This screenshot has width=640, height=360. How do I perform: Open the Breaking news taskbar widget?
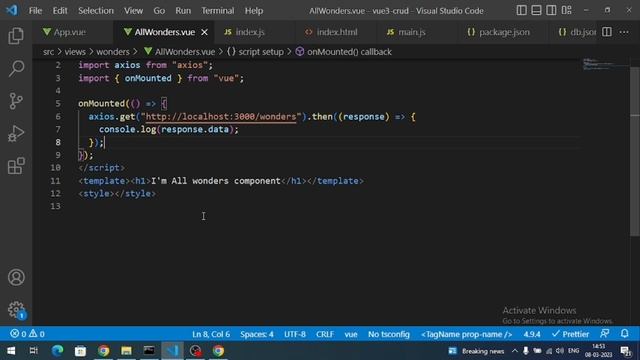(x=476, y=351)
